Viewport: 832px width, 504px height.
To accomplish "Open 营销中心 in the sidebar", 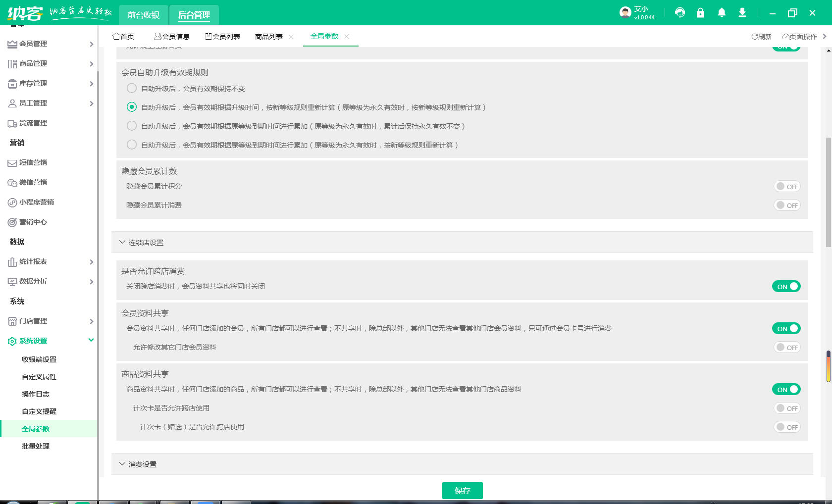I will (x=33, y=222).
